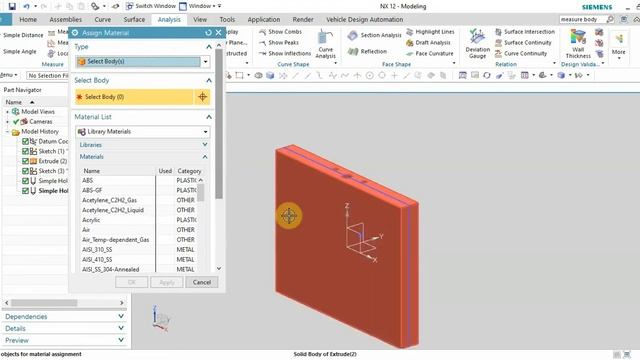Image resolution: width=640 pixels, height=360 pixels.
Task: Click the Window menu icon in title bar
Action: [x=183, y=6]
